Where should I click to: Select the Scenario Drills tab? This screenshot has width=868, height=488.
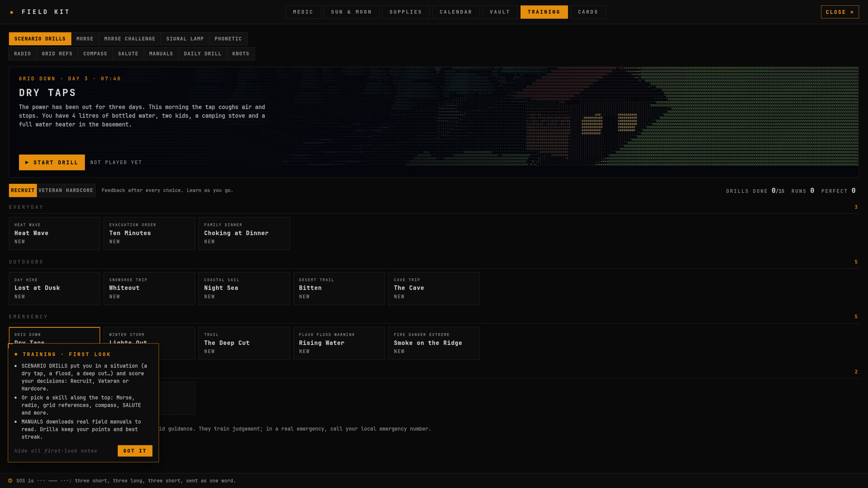coord(40,39)
